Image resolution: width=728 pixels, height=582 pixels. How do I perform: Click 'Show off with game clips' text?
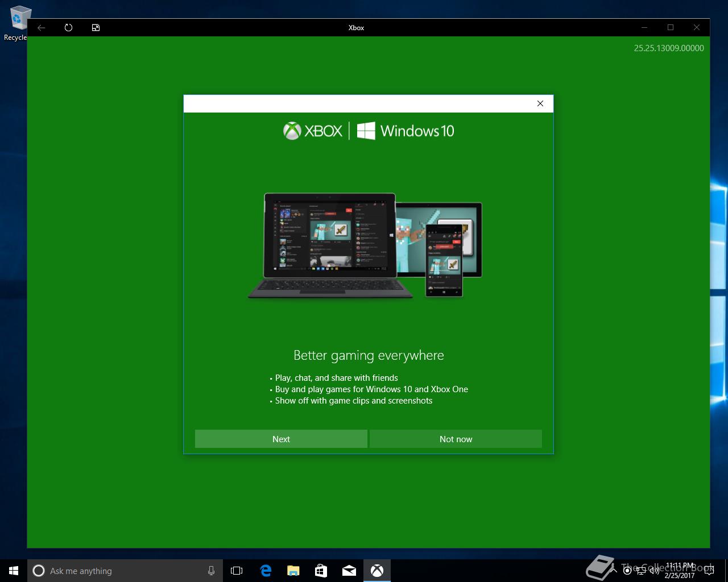pyautogui.click(x=354, y=401)
